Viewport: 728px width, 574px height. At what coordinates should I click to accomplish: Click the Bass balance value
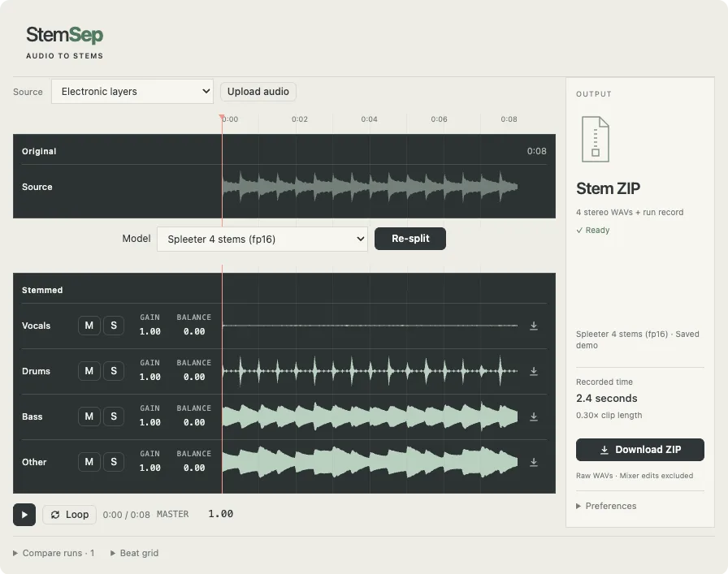coord(194,422)
